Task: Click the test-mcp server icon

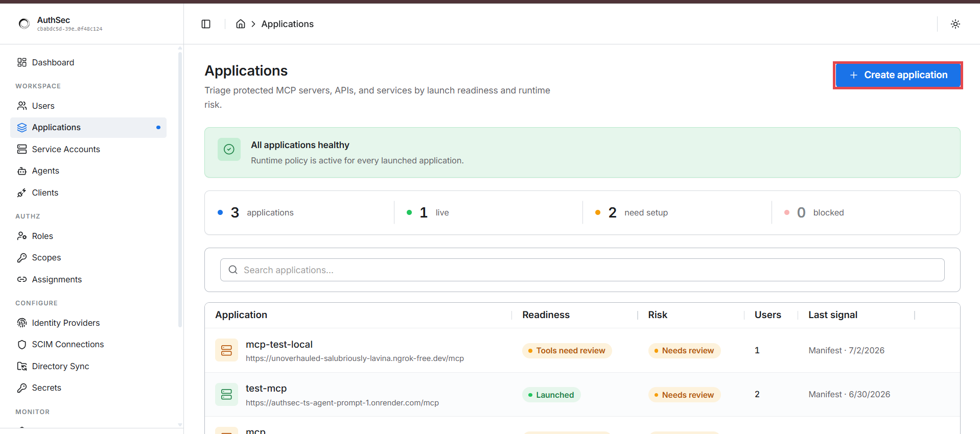Action: [226, 394]
